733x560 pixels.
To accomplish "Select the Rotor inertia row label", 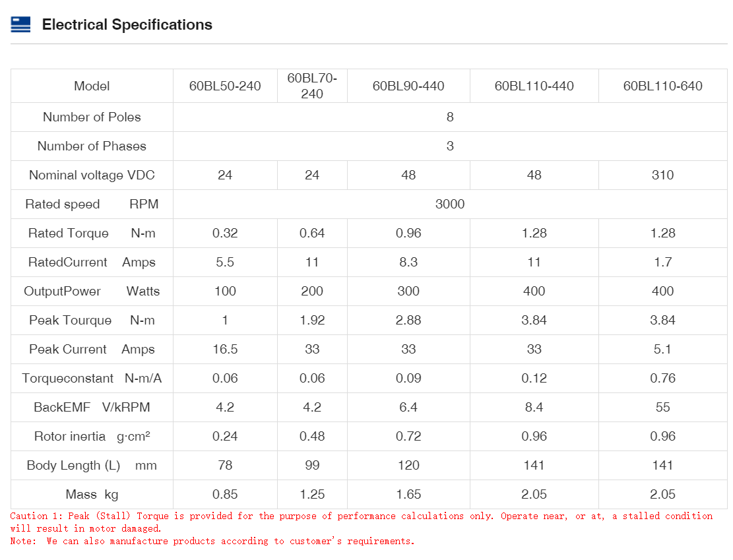I will (x=92, y=437).
